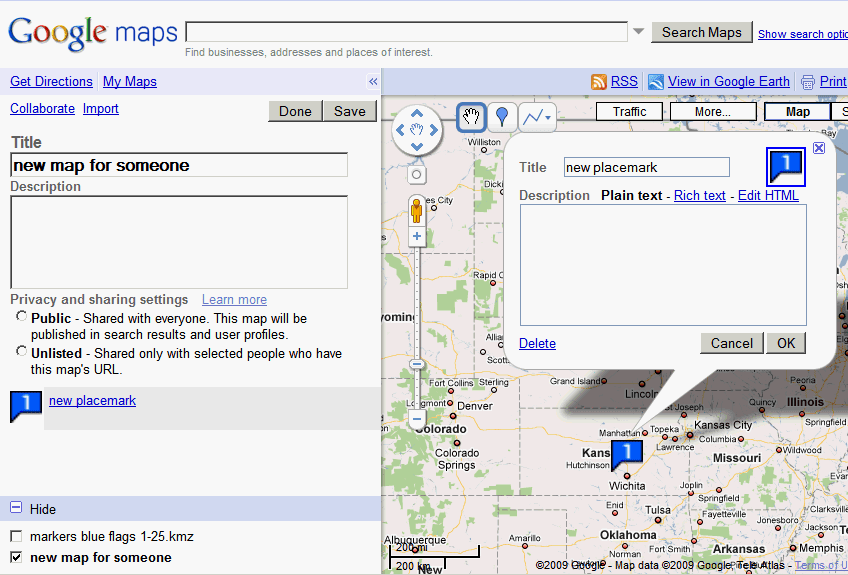Click OK in placemark balloon
This screenshot has height=575, width=848.
click(x=786, y=343)
